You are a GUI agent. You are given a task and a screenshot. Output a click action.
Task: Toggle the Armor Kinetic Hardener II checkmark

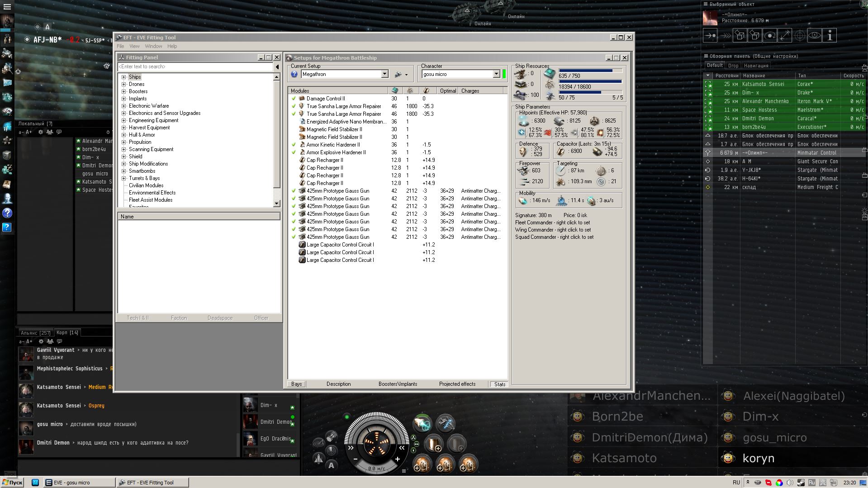tap(294, 145)
